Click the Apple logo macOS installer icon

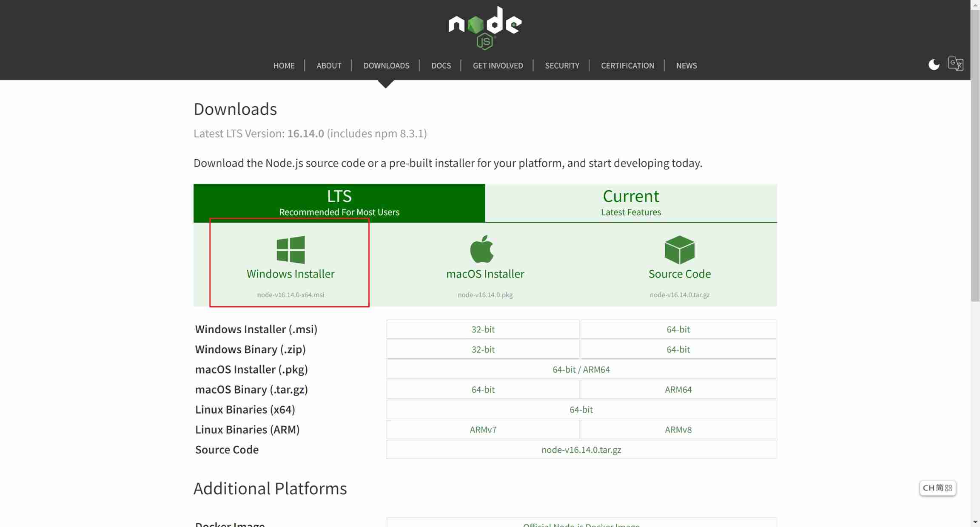tap(482, 249)
